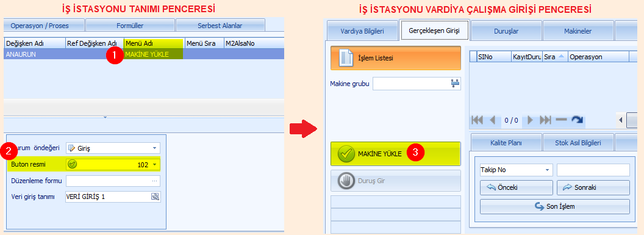Open the Serbest Alanlar tab
The height and width of the screenshot is (235, 644).
point(220,26)
